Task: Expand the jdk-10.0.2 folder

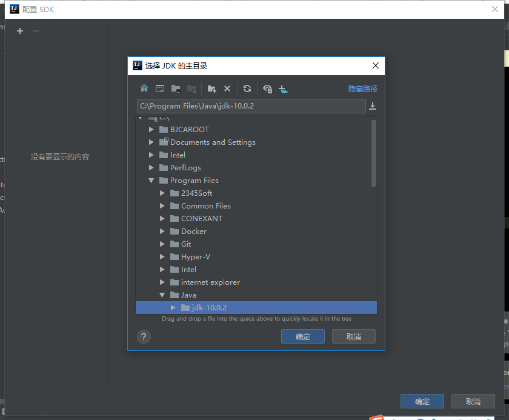Action: [173, 308]
